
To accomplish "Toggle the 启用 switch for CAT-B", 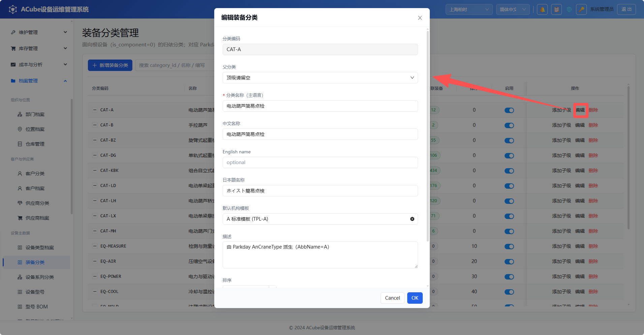I will click(509, 125).
